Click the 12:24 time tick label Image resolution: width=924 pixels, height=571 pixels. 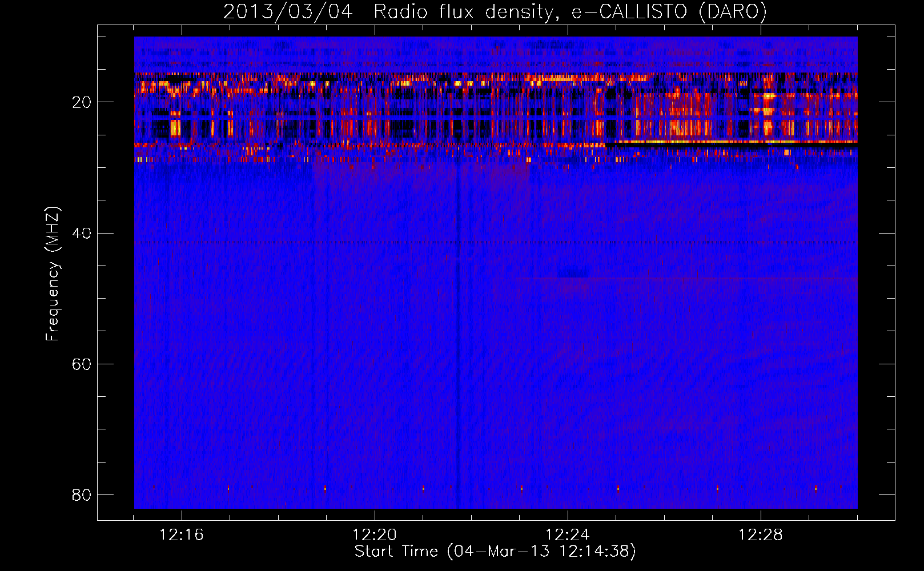pos(568,534)
